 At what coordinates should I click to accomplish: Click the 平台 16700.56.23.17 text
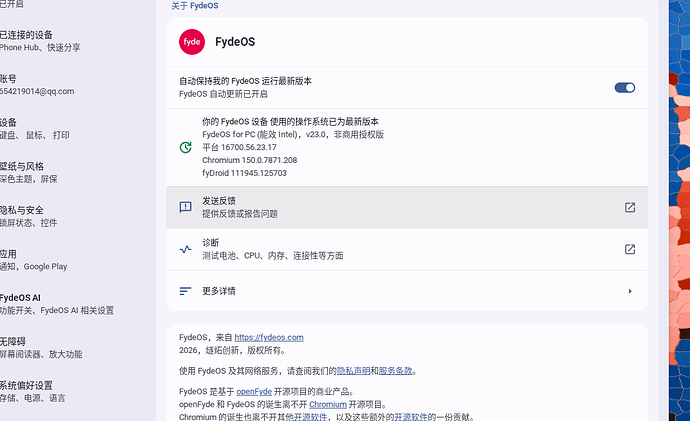tap(239, 147)
